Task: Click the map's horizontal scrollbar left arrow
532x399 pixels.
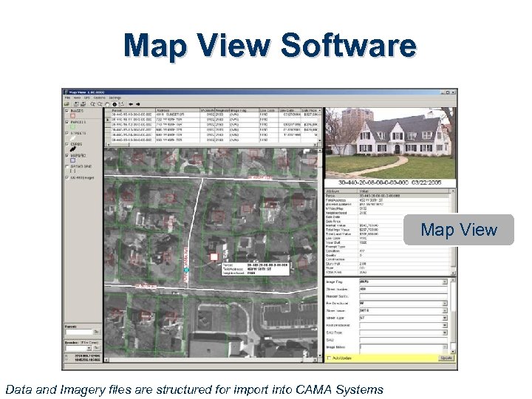Action: (x=107, y=360)
